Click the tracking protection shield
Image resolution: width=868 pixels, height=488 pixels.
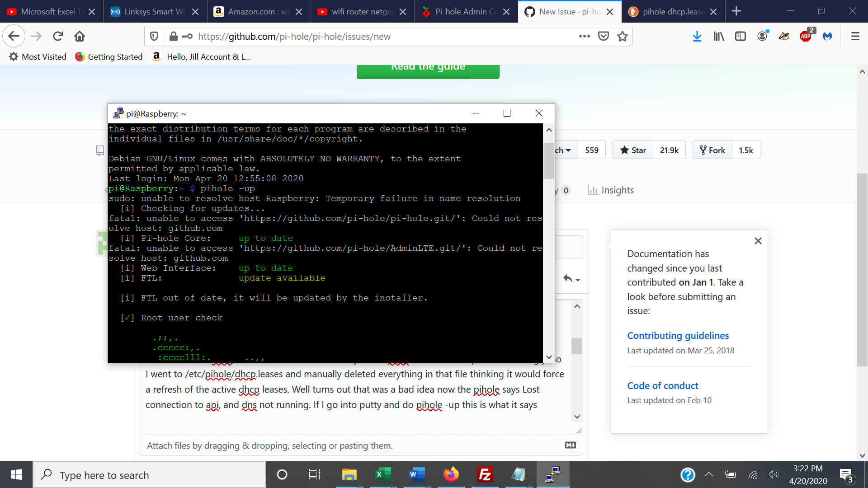point(154,36)
